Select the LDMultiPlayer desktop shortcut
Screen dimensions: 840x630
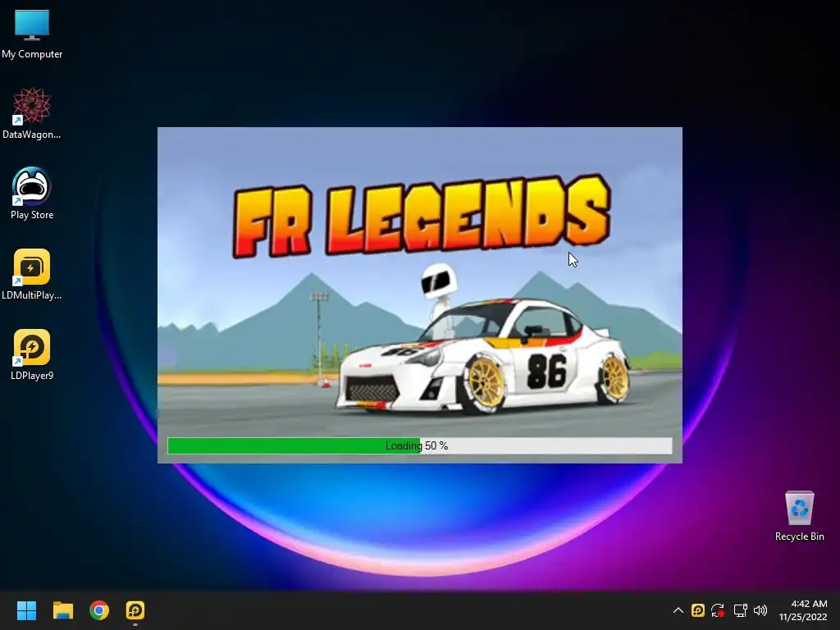click(x=32, y=274)
